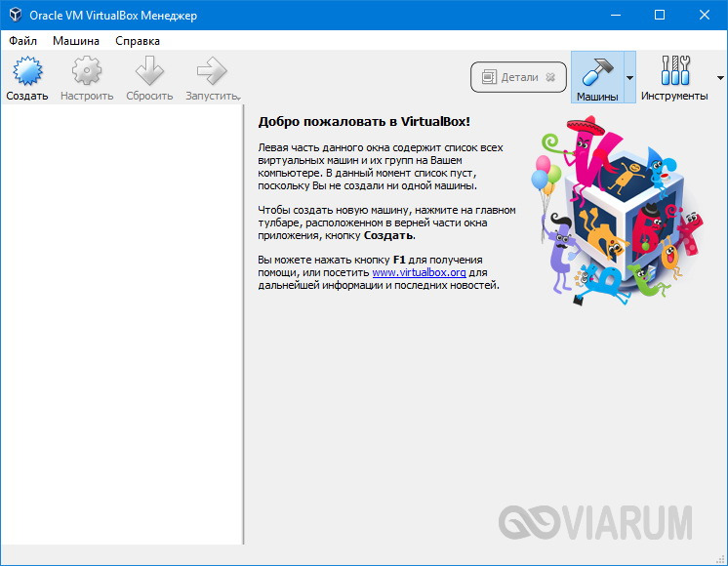Follow the www.virtualbox.org link

click(419, 272)
